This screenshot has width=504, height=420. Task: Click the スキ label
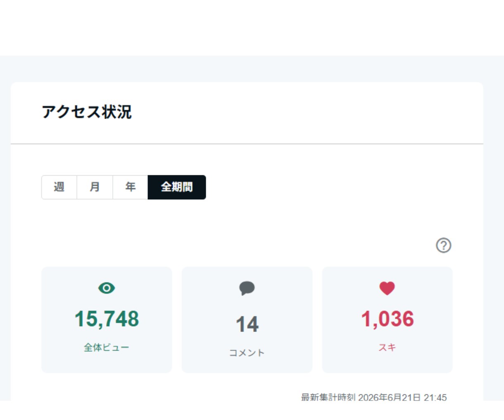point(387,347)
